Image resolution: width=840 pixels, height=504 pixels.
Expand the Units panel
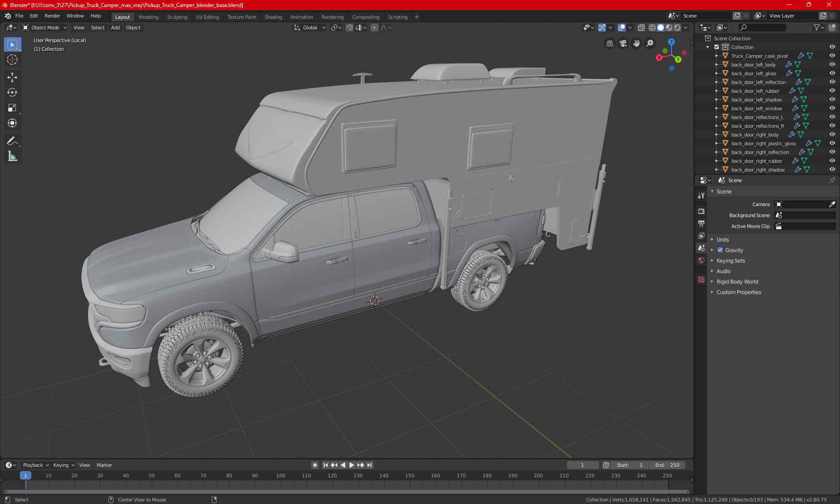point(722,240)
